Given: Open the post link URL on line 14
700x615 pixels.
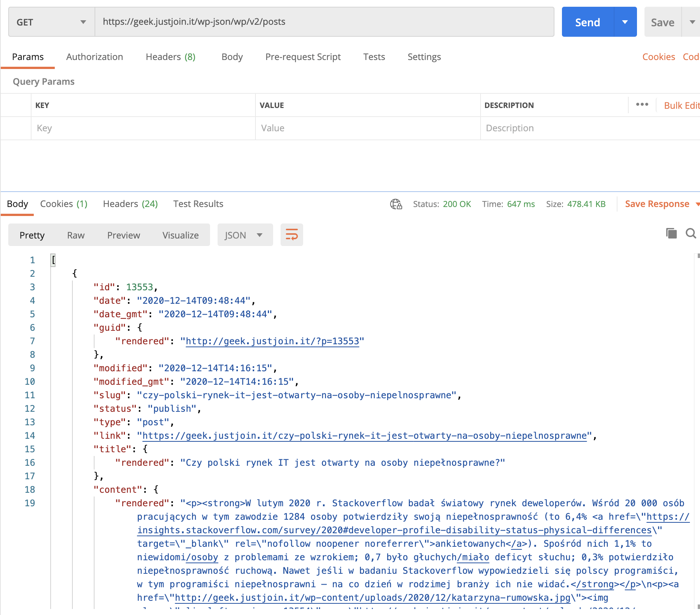Looking at the screenshot, I should click(364, 436).
